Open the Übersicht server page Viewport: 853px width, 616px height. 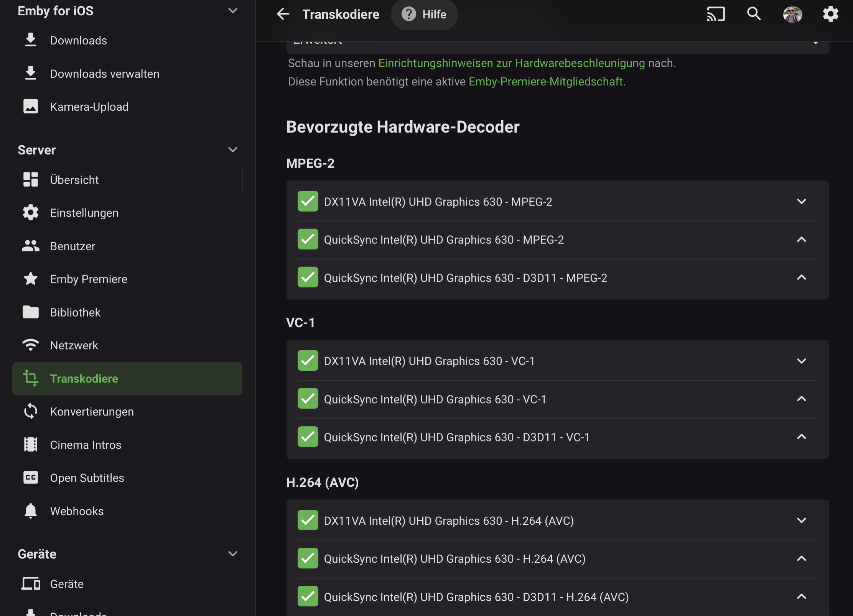[127, 179]
